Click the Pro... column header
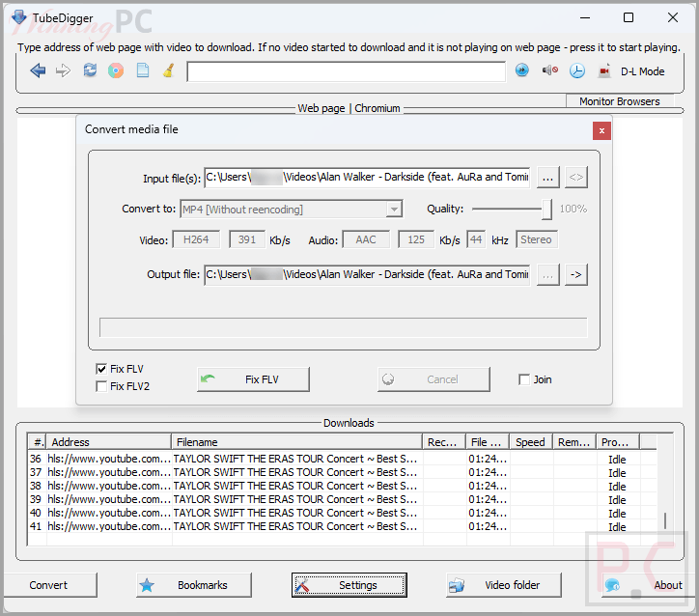This screenshot has width=699, height=616. coord(618,441)
